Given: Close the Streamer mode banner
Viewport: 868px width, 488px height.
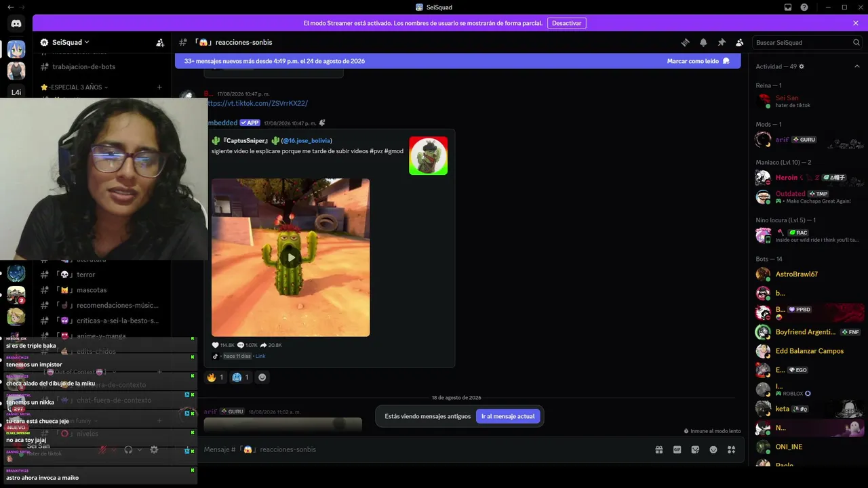Looking at the screenshot, I should (x=856, y=23).
